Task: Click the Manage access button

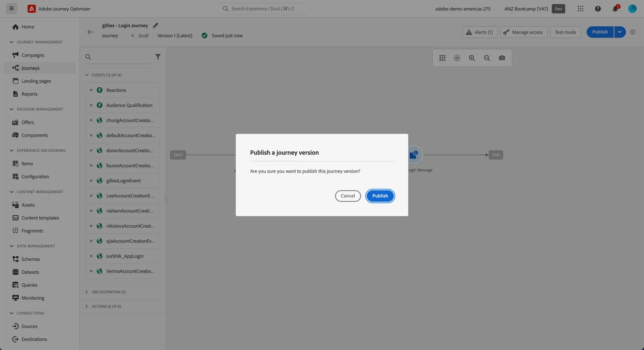Action: click(523, 32)
